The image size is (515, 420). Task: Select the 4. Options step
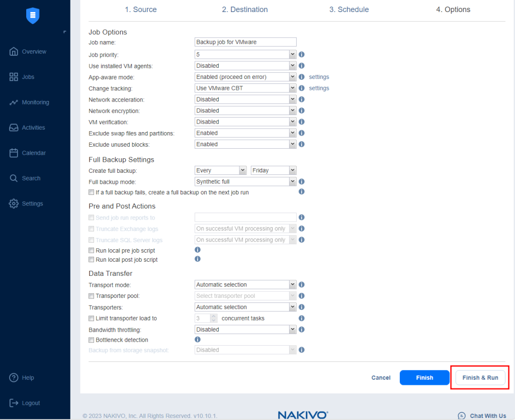(453, 10)
